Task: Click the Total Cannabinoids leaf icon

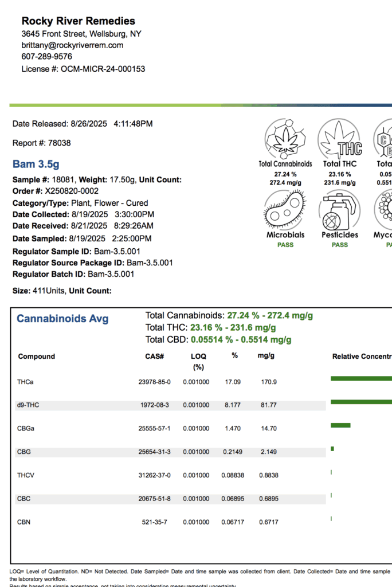Action: point(285,139)
